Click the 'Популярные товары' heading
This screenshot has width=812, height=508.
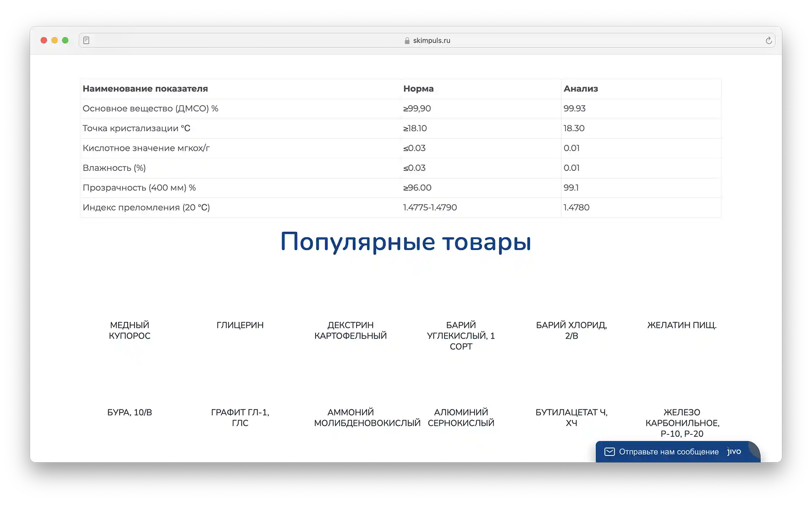pos(406,242)
